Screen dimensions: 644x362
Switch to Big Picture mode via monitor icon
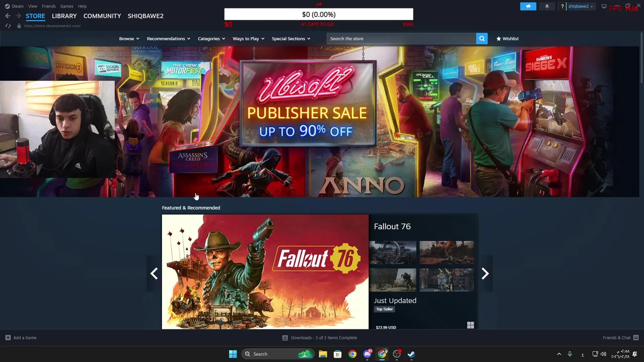(604, 7)
